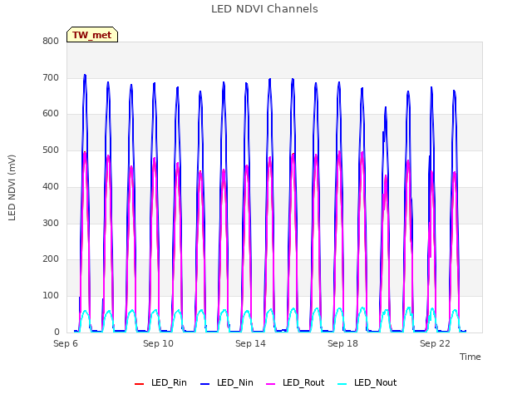Image resolution: width=532 pixels, height=399 pixels.
Task: Click the y-axis title LED NDVI (mV)
Action: pos(12,188)
